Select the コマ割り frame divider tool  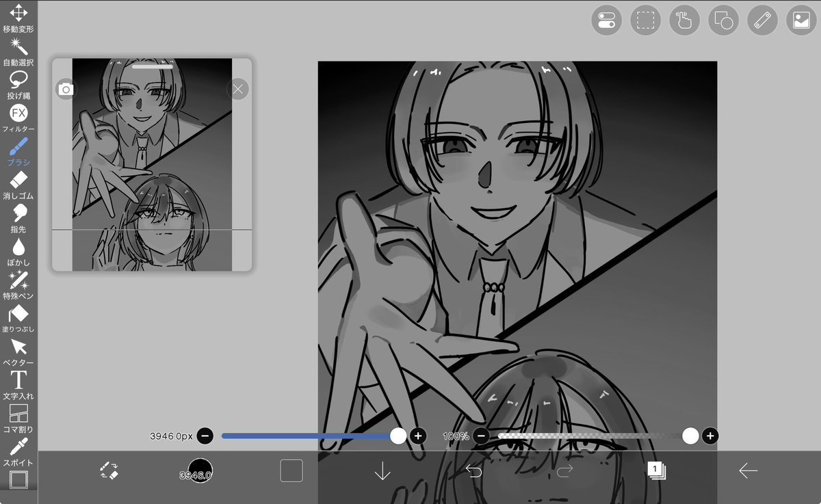click(18, 419)
